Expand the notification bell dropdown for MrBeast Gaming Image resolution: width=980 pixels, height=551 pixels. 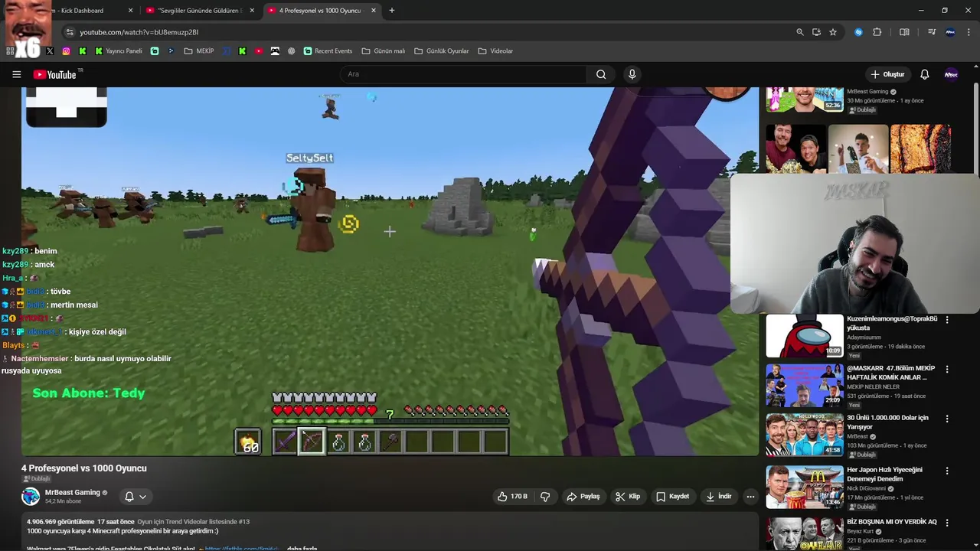tap(136, 497)
